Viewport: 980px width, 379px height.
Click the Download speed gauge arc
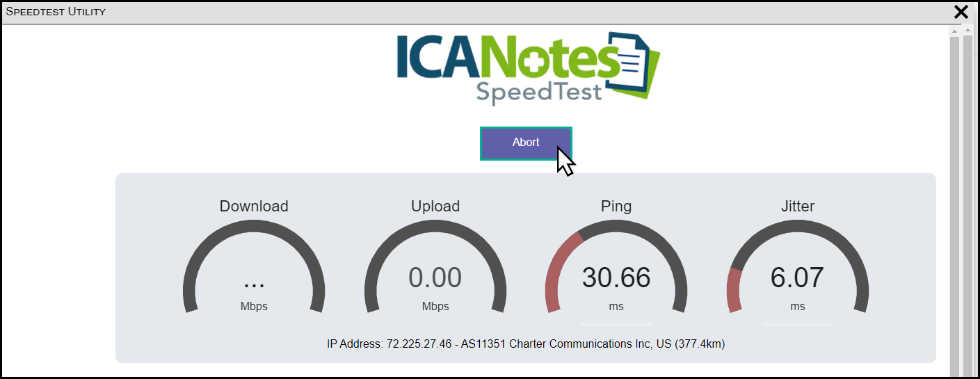(x=254, y=227)
